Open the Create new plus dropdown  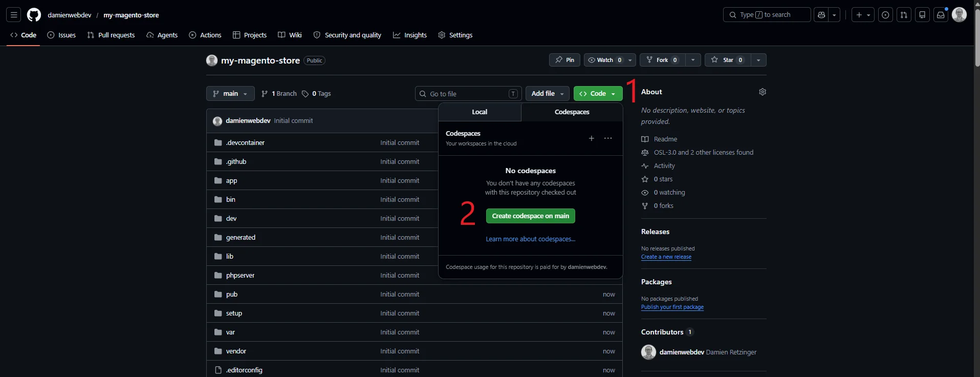863,15
